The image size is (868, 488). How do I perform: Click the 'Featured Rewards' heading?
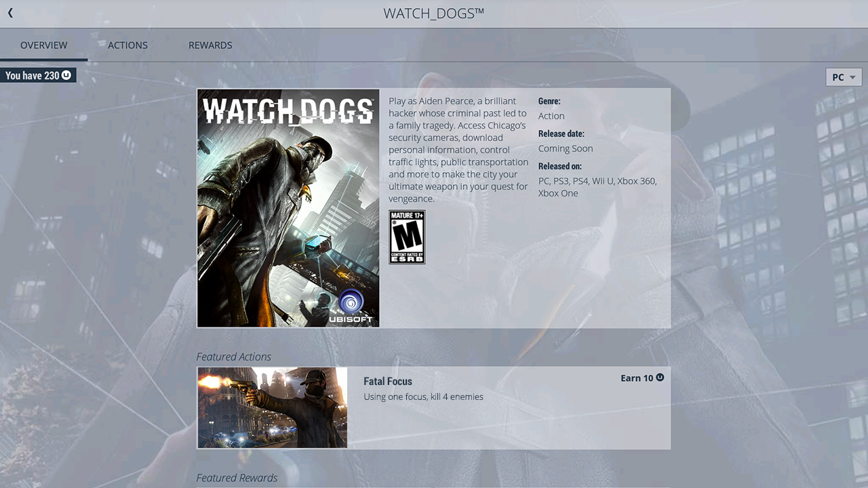(x=237, y=478)
